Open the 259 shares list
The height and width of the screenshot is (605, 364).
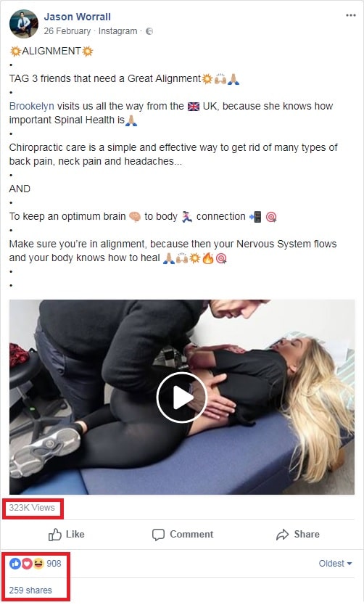pos(30,590)
